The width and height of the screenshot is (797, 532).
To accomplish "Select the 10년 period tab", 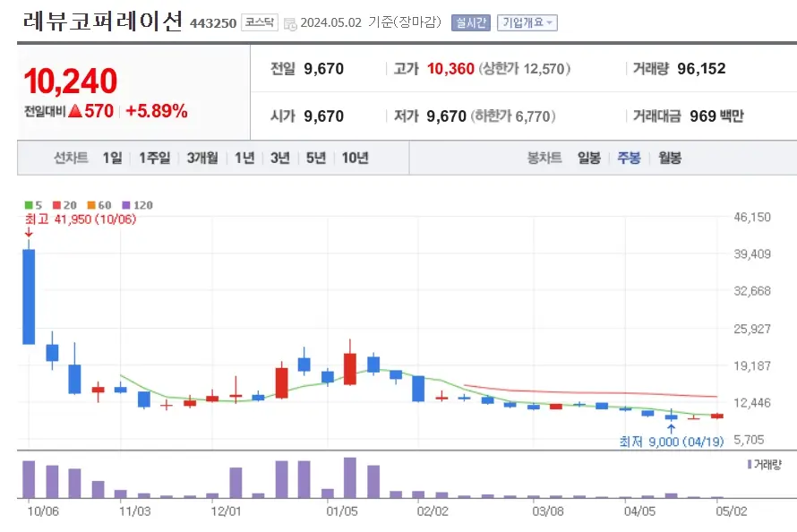I will pos(356,157).
